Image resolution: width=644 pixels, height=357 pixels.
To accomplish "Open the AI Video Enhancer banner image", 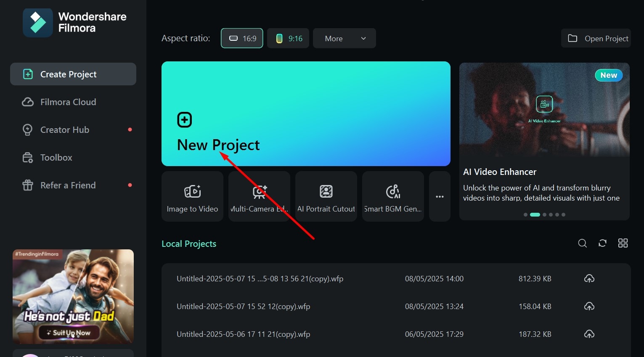I will (x=544, y=110).
